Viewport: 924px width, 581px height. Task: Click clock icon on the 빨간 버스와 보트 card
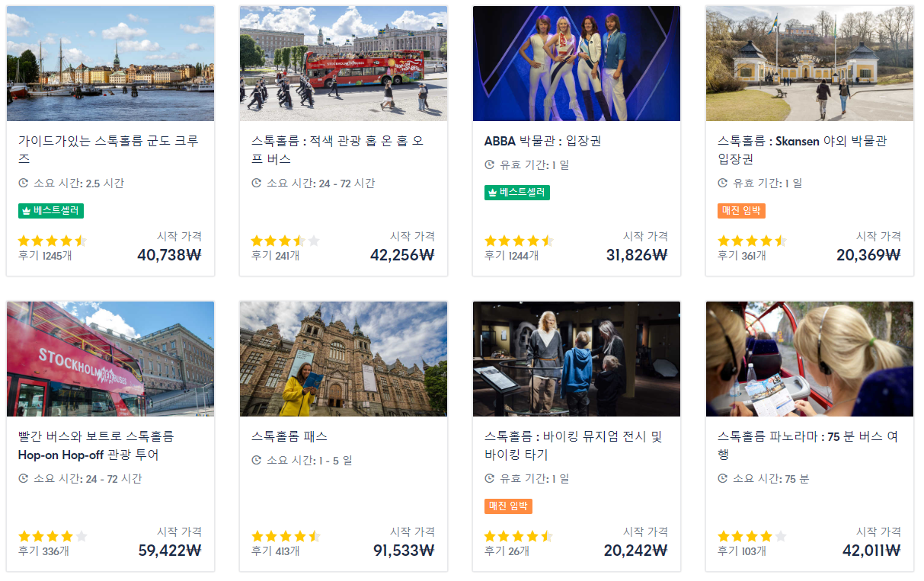coord(23,478)
